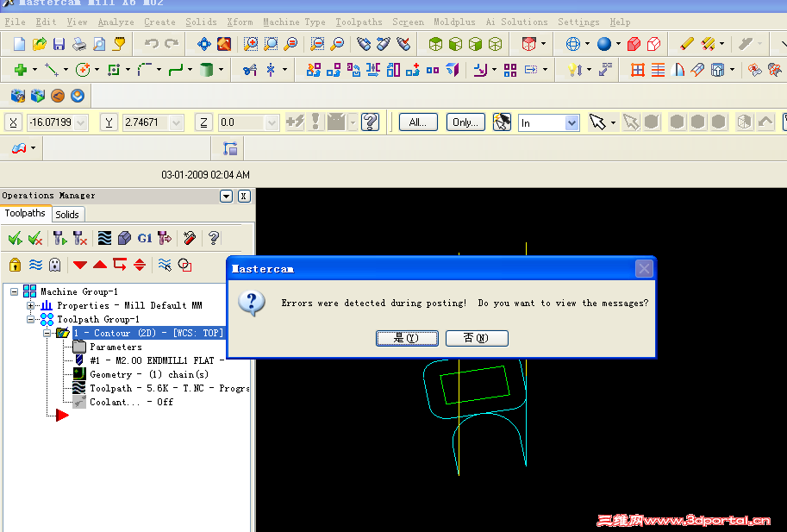This screenshot has width=787, height=532.
Task: Open the Toolpaths menu
Action: (359, 22)
